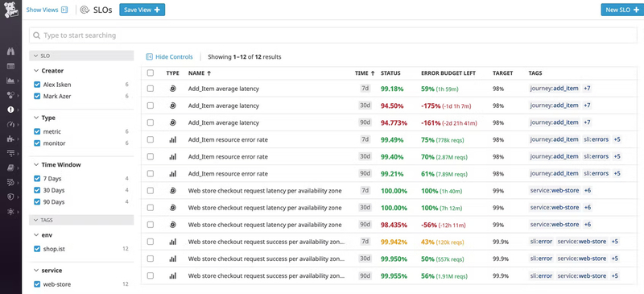Open the Security shield icon in sidebar
This screenshot has height=294, width=644.
(10, 197)
